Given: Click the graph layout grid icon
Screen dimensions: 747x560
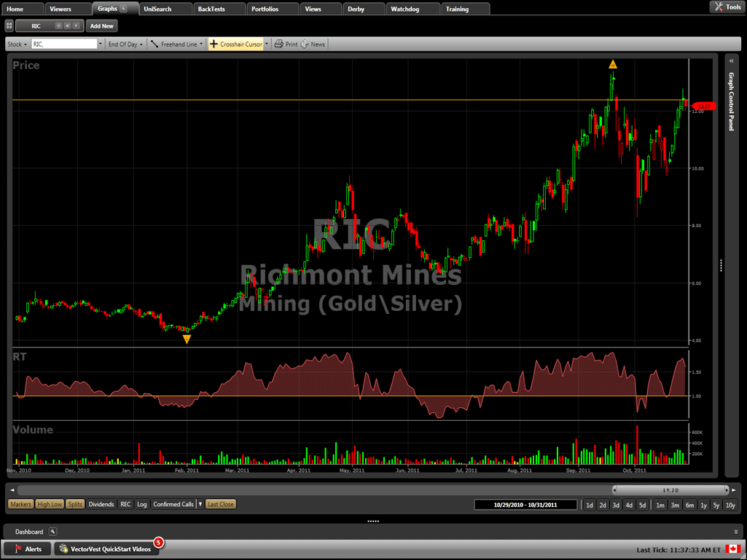Looking at the screenshot, I should click(9, 25).
